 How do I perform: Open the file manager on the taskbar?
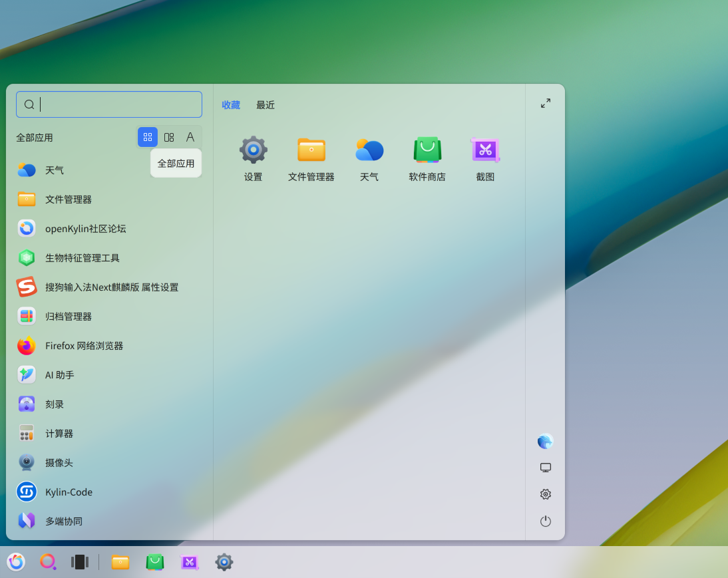pyautogui.click(x=120, y=562)
